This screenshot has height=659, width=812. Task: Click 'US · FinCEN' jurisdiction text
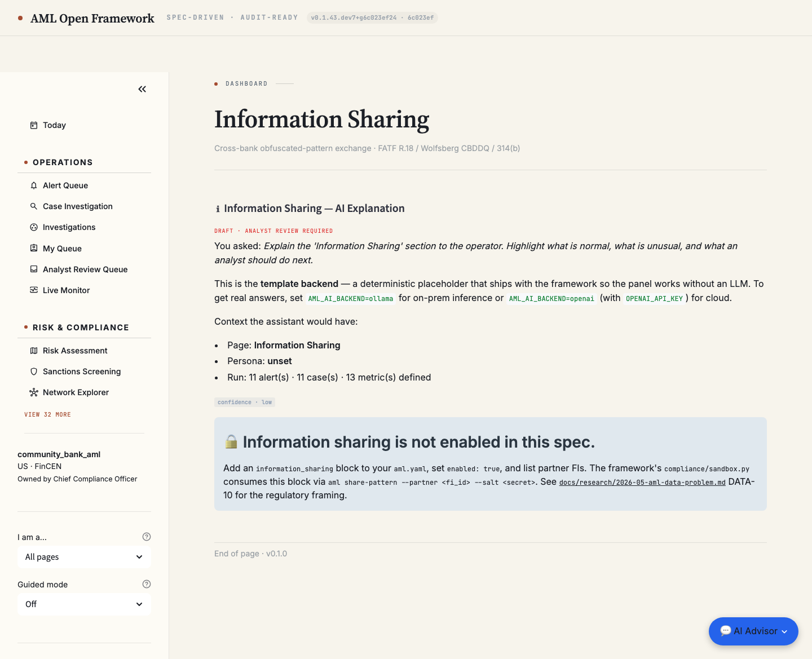39,466
